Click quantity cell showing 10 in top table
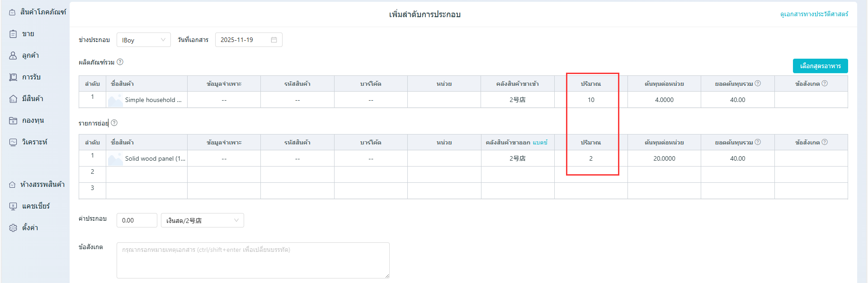 pyautogui.click(x=590, y=100)
